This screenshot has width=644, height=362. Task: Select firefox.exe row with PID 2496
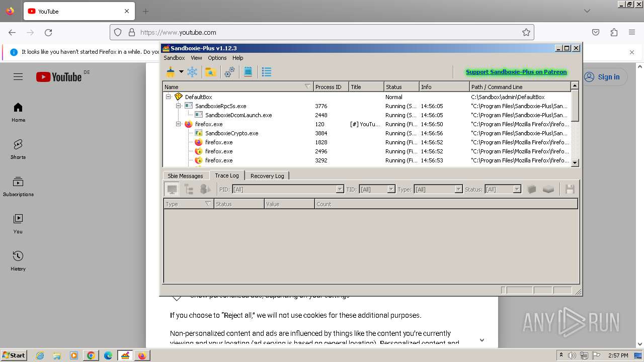[x=367, y=151]
